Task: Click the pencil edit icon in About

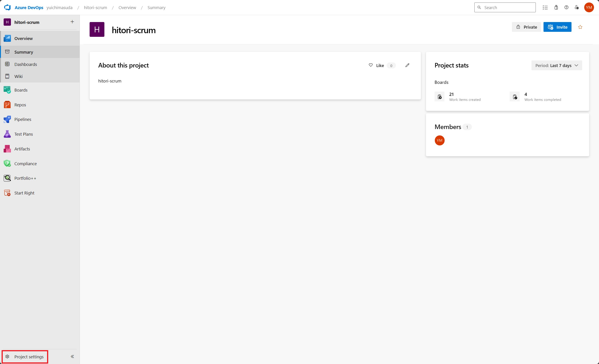Action: 407,65
